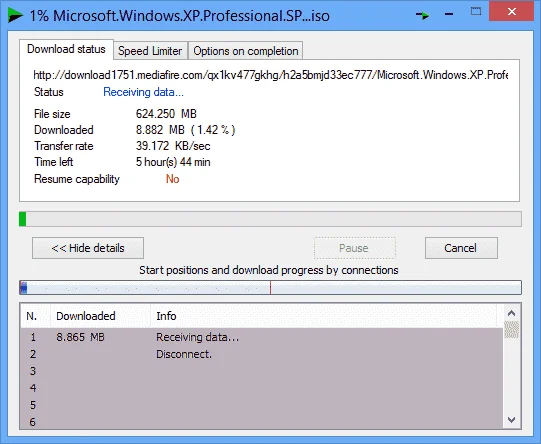Click the Resume capability No value
This screenshot has height=444, width=541.
pyautogui.click(x=173, y=179)
